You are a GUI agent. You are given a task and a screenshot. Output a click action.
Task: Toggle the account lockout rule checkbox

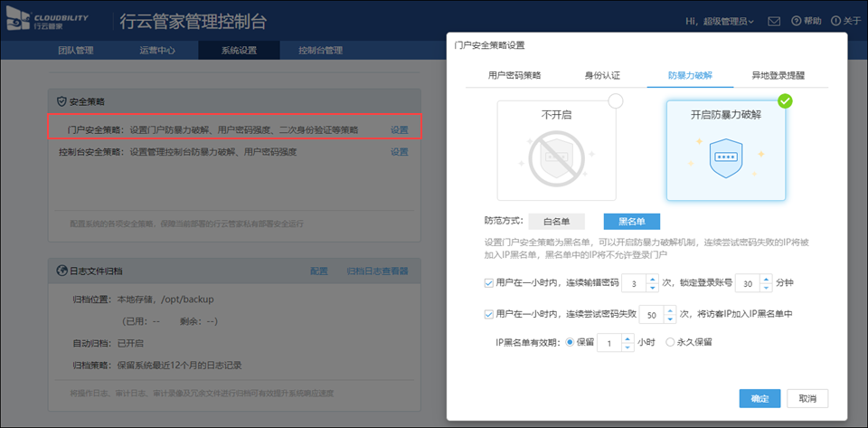coord(489,283)
